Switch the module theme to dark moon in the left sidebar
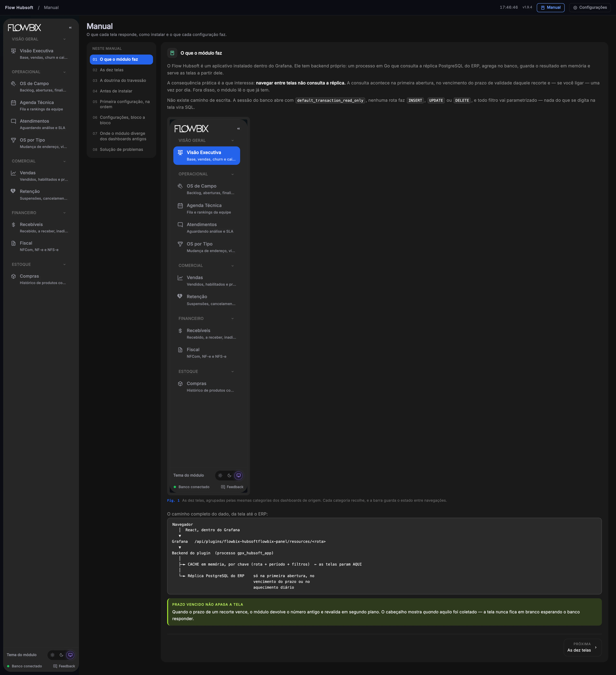The image size is (616, 675). (x=62, y=655)
